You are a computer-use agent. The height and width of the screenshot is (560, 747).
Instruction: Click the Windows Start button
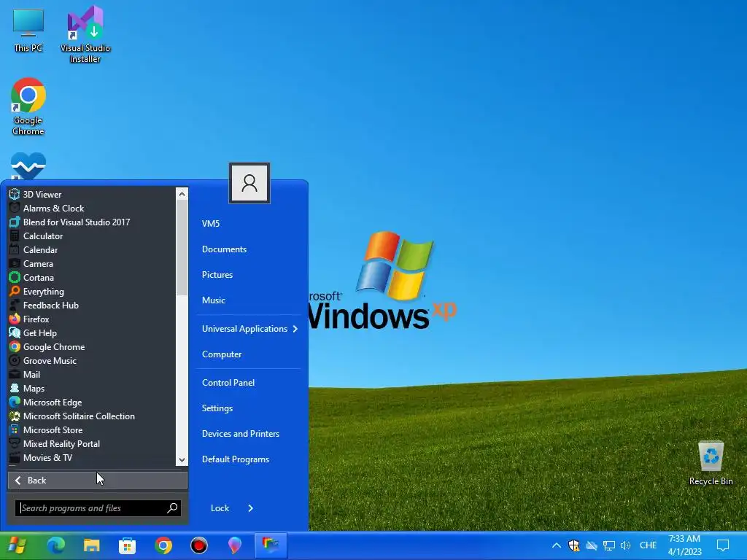[x=18, y=545]
